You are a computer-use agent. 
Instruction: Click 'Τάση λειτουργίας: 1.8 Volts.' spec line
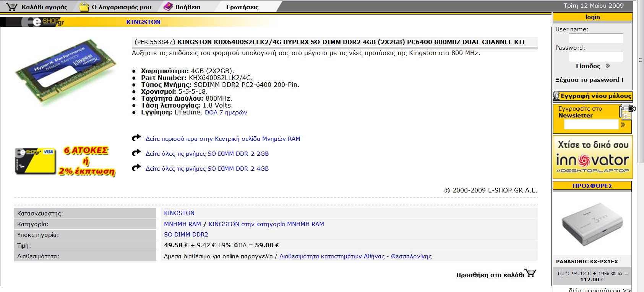click(x=187, y=105)
